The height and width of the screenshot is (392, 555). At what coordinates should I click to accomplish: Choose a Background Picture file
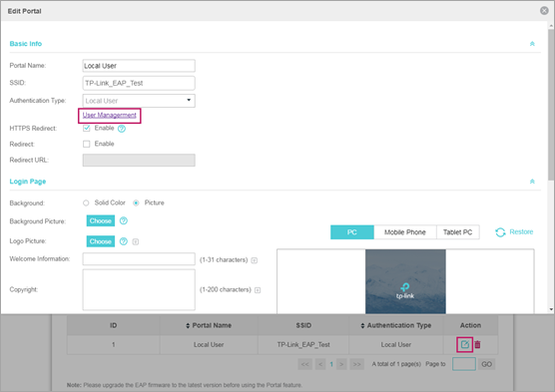click(101, 220)
